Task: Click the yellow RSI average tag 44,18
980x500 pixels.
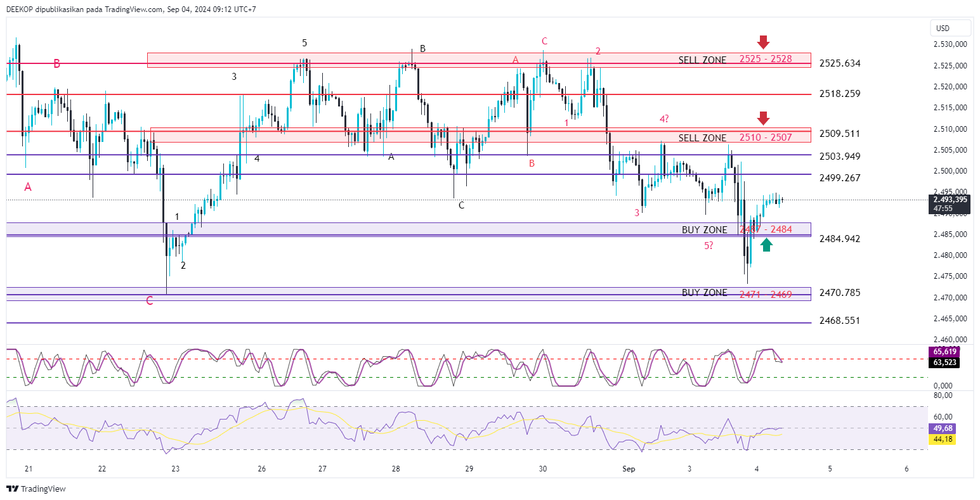Action: pos(943,439)
